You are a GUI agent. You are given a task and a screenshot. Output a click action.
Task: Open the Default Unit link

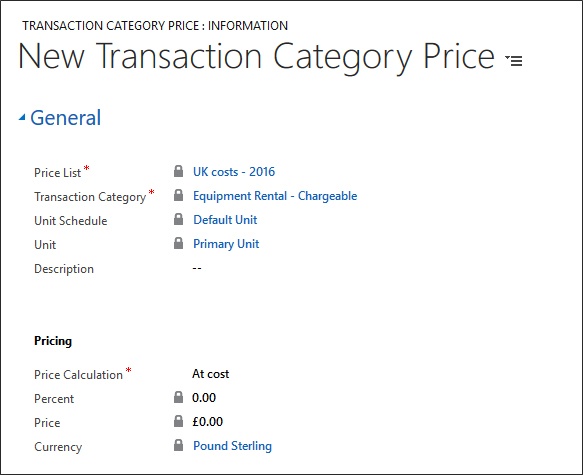(x=225, y=220)
